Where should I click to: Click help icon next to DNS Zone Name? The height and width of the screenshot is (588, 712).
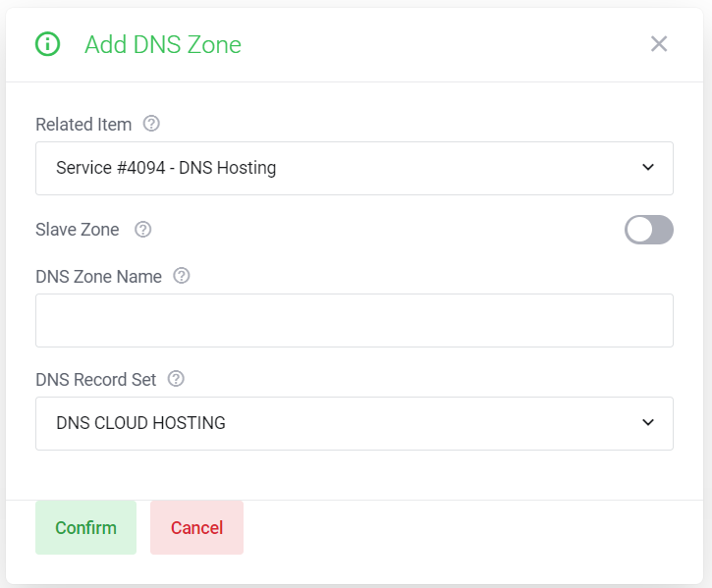click(182, 276)
